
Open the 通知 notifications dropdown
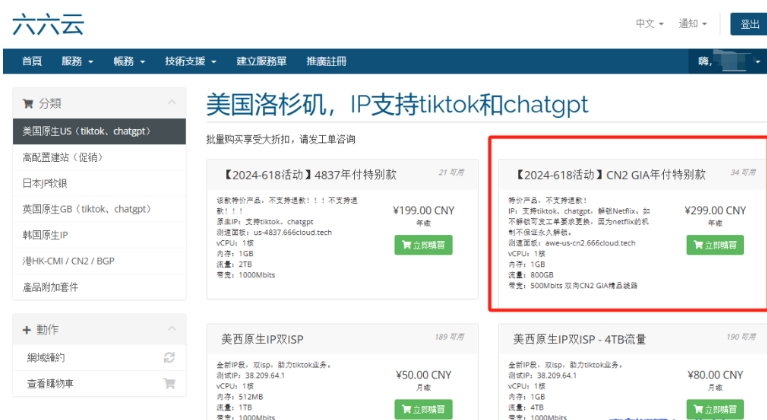click(692, 23)
